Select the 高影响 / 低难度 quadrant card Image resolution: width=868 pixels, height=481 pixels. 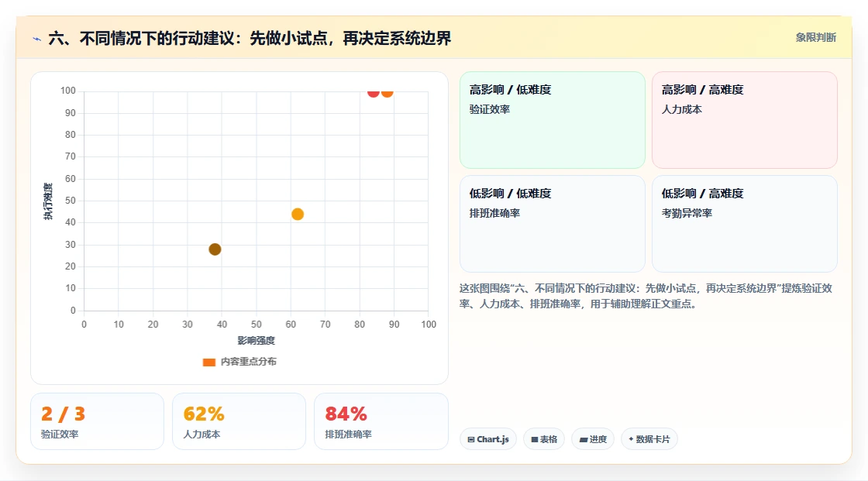click(553, 119)
